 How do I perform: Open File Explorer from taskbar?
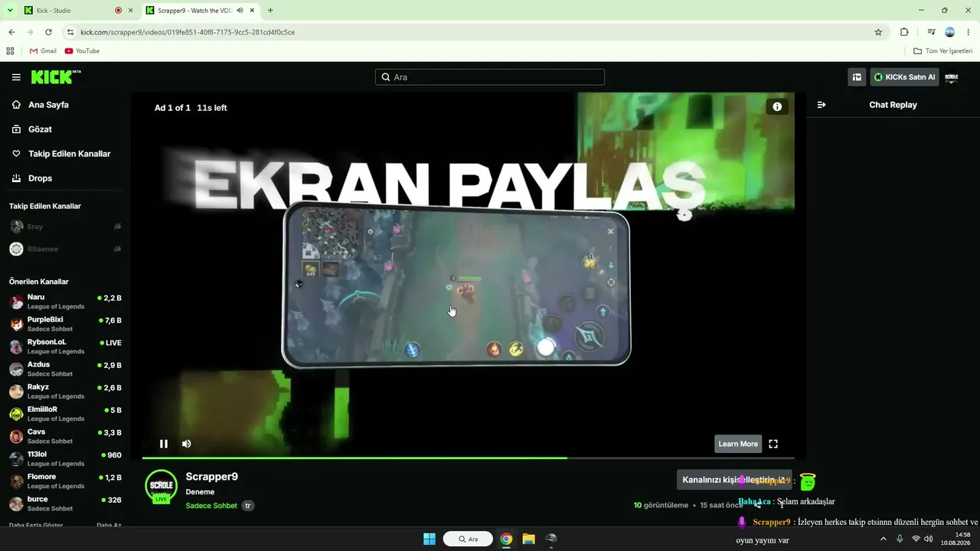tap(528, 539)
